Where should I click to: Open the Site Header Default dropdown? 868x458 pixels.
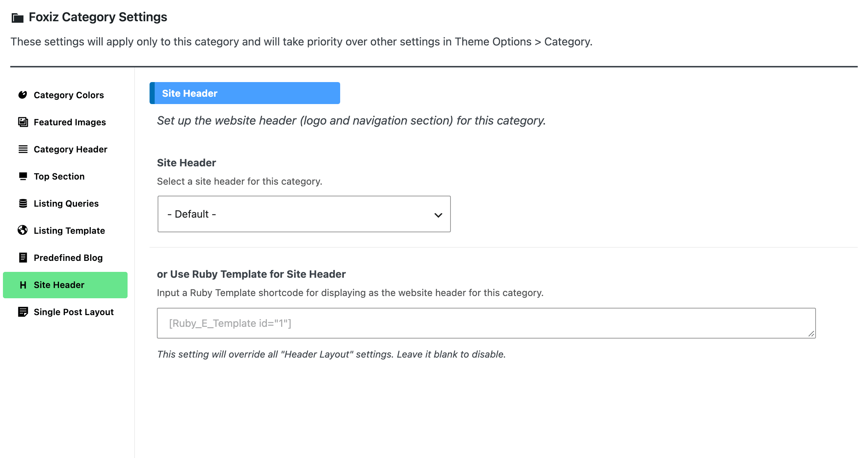point(304,214)
